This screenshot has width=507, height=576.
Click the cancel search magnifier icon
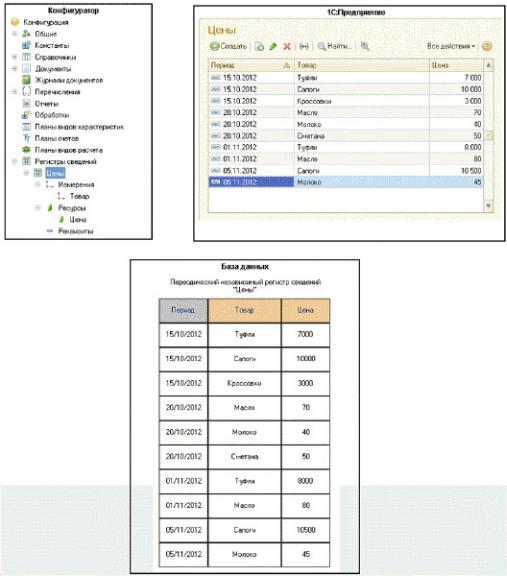365,46
